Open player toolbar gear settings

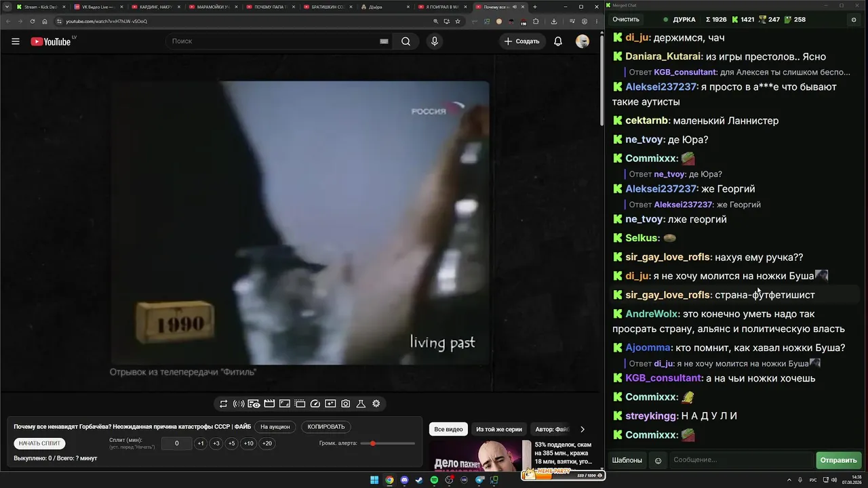click(376, 404)
